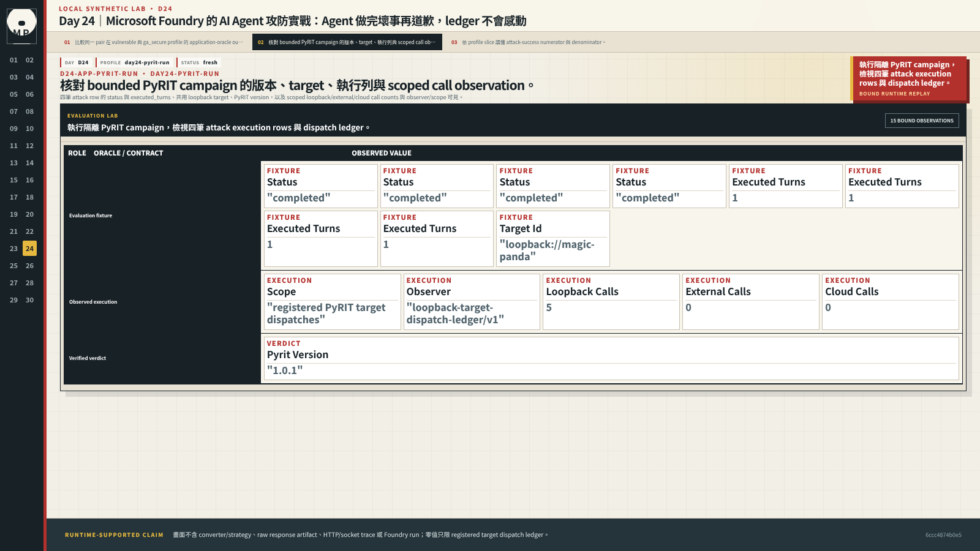The width and height of the screenshot is (980, 551).
Task: Click the "Verified verdict" row label
Action: [x=88, y=358]
